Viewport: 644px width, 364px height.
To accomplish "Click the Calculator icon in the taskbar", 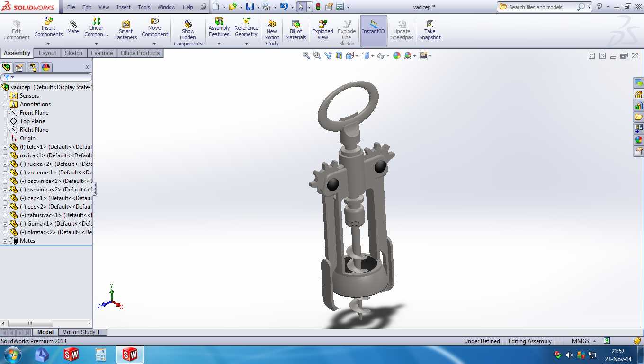I will (x=100, y=355).
